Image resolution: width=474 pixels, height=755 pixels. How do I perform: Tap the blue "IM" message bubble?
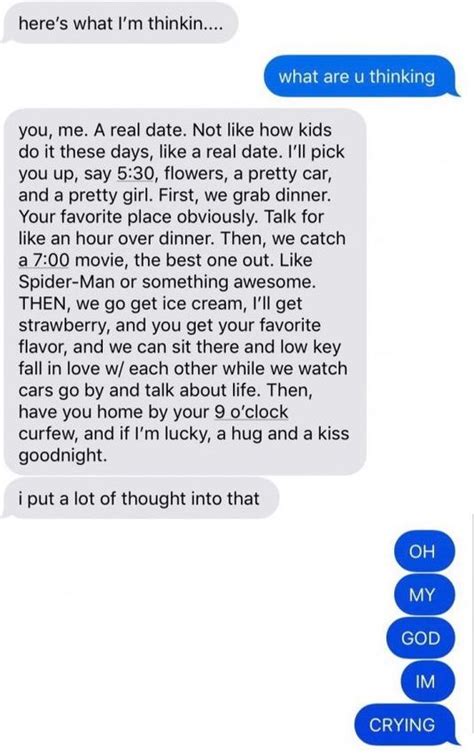click(428, 681)
